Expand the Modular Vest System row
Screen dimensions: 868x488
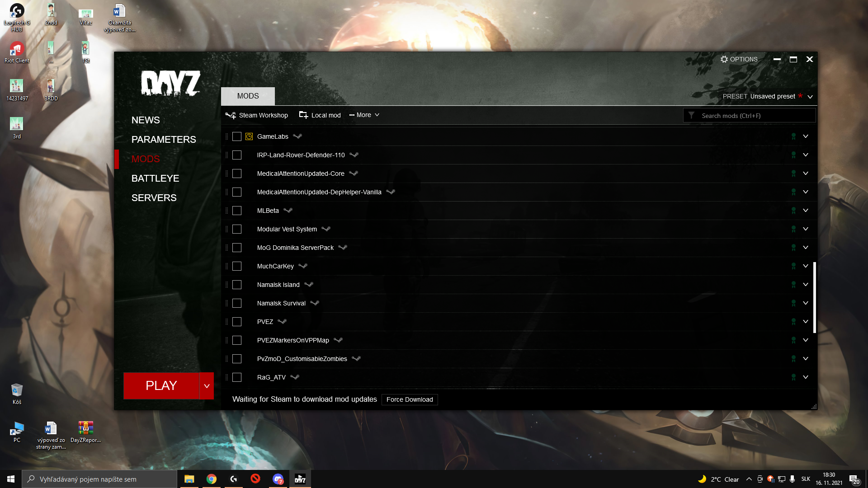[x=806, y=229]
